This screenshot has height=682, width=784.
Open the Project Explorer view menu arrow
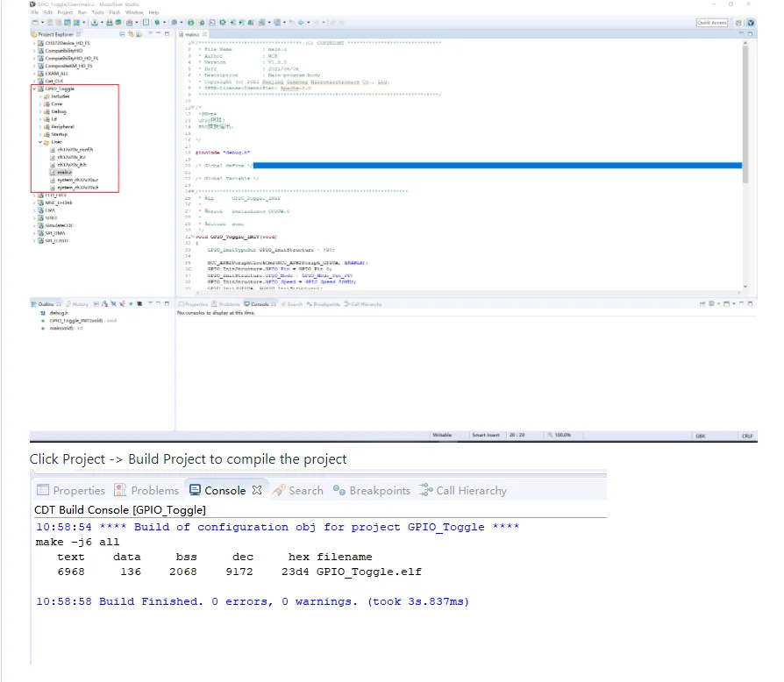[x=150, y=34]
